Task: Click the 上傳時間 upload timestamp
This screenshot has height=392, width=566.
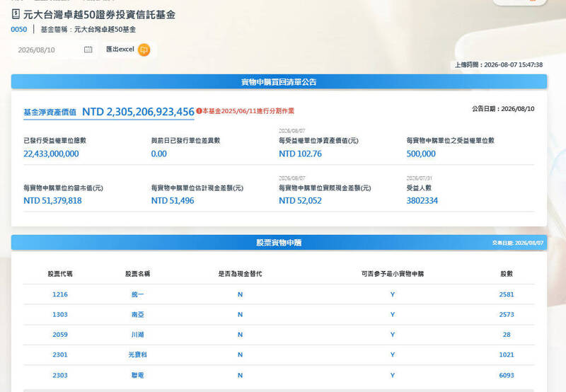Action: click(499, 65)
